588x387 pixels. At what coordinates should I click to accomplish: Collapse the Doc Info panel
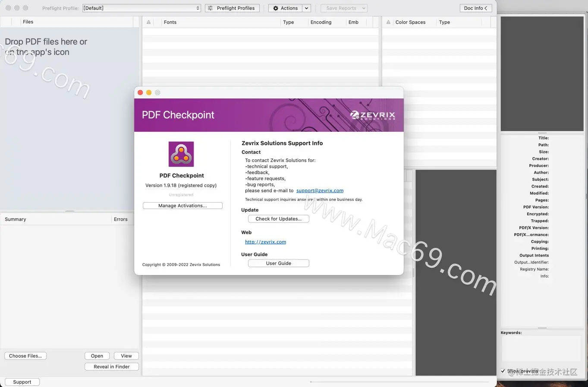tap(476, 8)
